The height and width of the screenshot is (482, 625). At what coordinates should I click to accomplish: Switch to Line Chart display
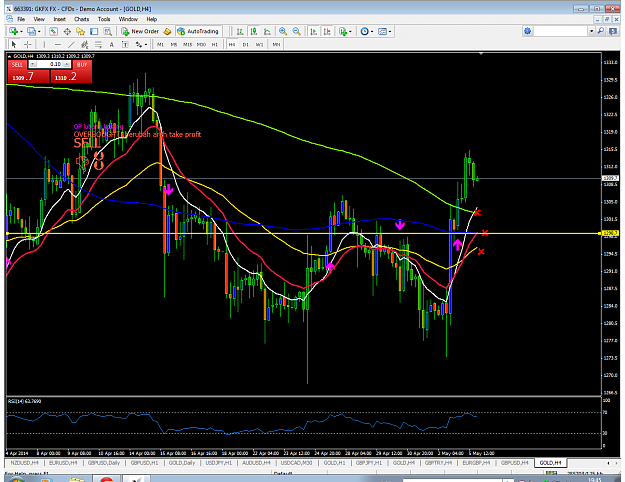point(267,31)
